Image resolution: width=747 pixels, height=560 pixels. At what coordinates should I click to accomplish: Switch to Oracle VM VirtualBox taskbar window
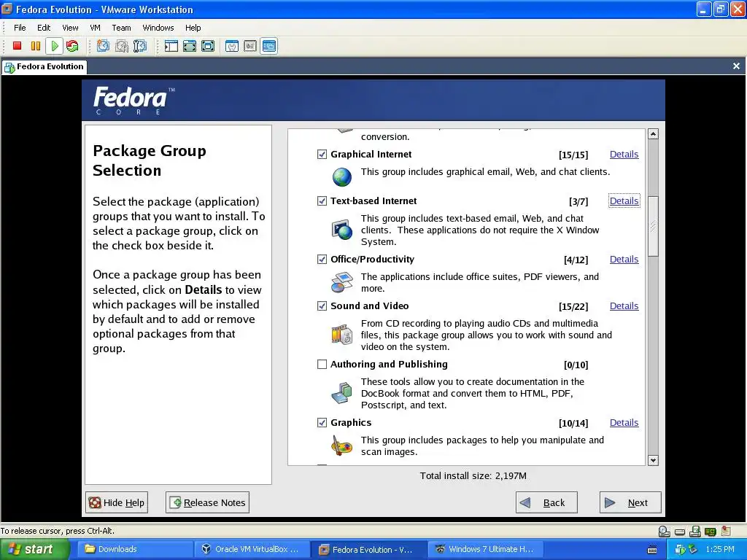click(x=252, y=550)
